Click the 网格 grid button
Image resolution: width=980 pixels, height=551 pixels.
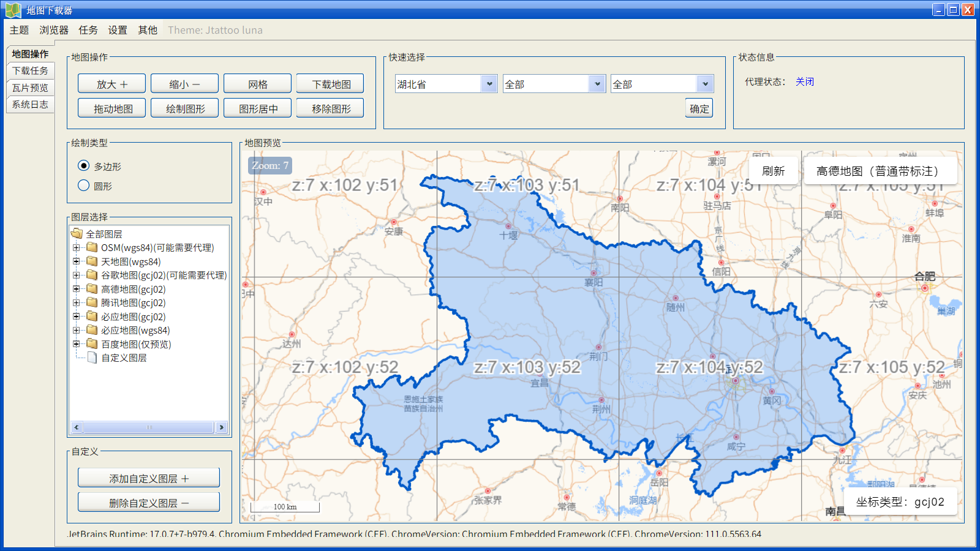(257, 84)
